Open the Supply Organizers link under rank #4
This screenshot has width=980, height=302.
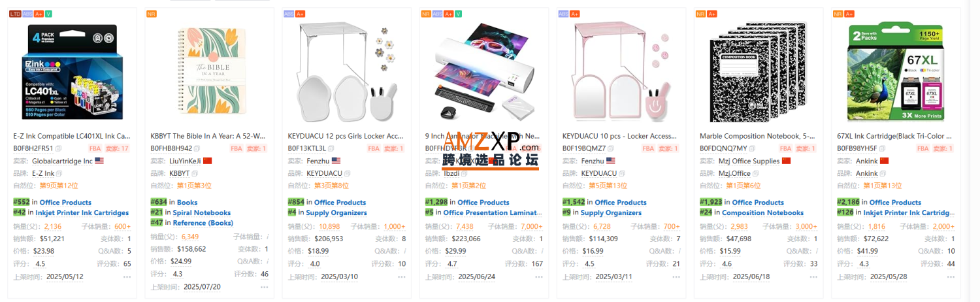(x=336, y=213)
